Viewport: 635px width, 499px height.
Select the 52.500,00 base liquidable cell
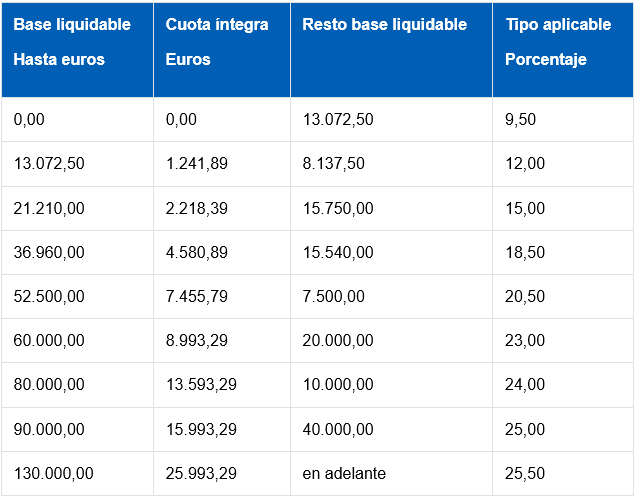click(49, 296)
